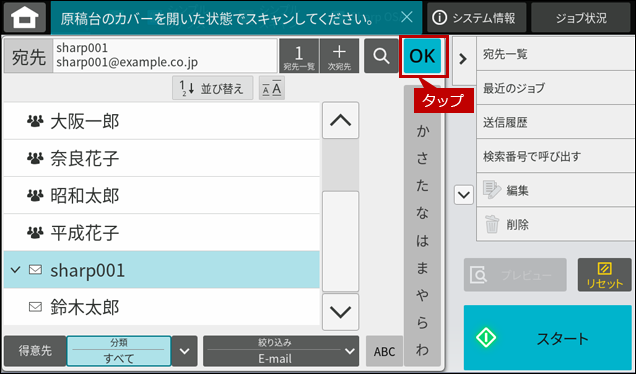Open the destination search magnifier

[x=381, y=56]
